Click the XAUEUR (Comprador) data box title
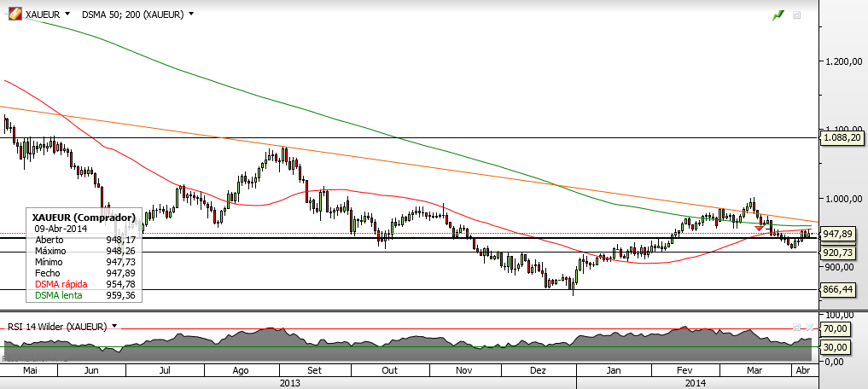The image size is (868, 389). (x=84, y=217)
